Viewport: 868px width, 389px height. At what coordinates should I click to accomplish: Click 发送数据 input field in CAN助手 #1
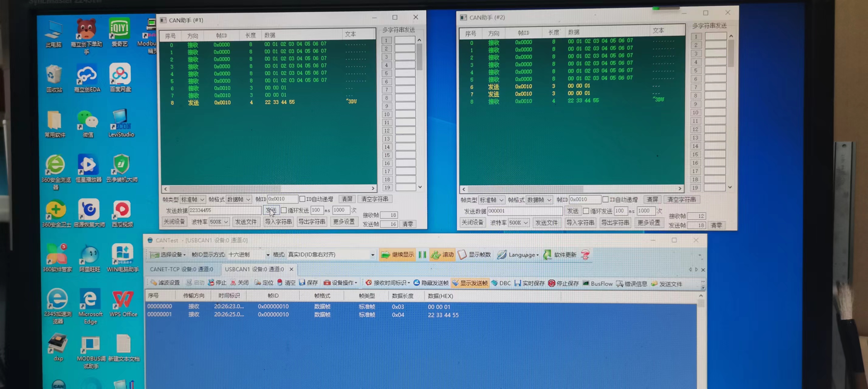coord(225,210)
